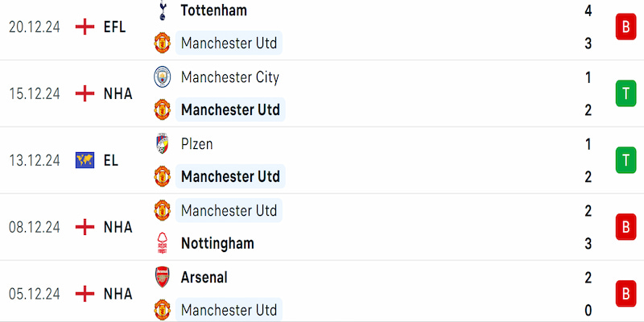Viewport: 644px width, 322px height.
Task: Click the England flag beside EFL
Action: tap(85, 27)
